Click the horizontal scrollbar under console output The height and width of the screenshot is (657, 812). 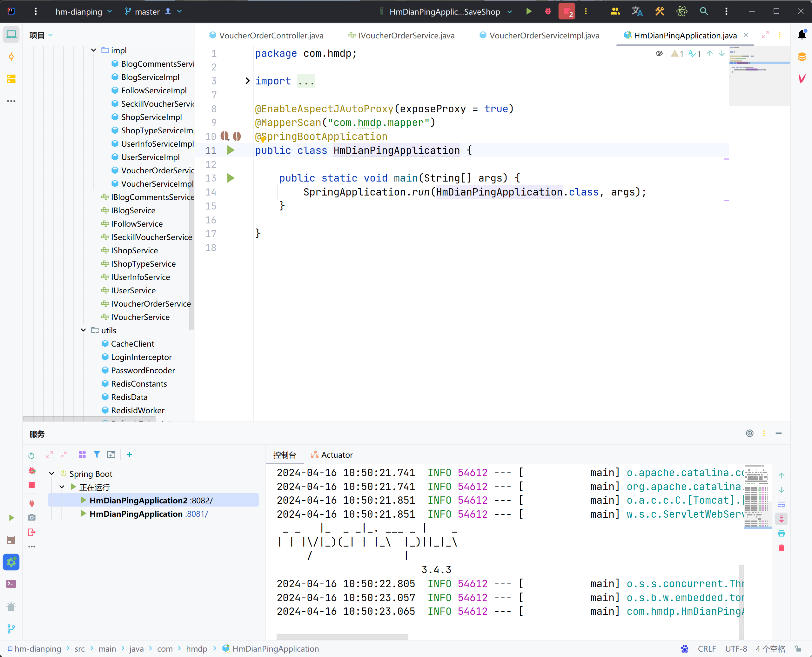[342, 637]
